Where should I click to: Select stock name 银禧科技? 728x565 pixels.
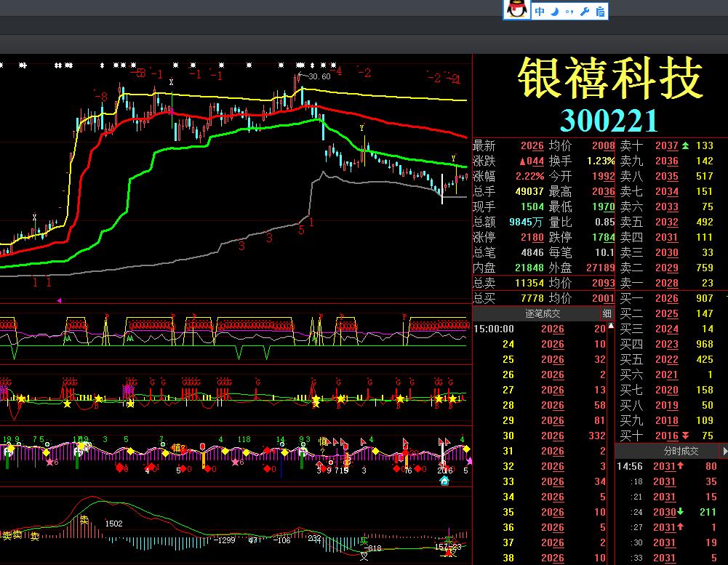tap(610, 78)
